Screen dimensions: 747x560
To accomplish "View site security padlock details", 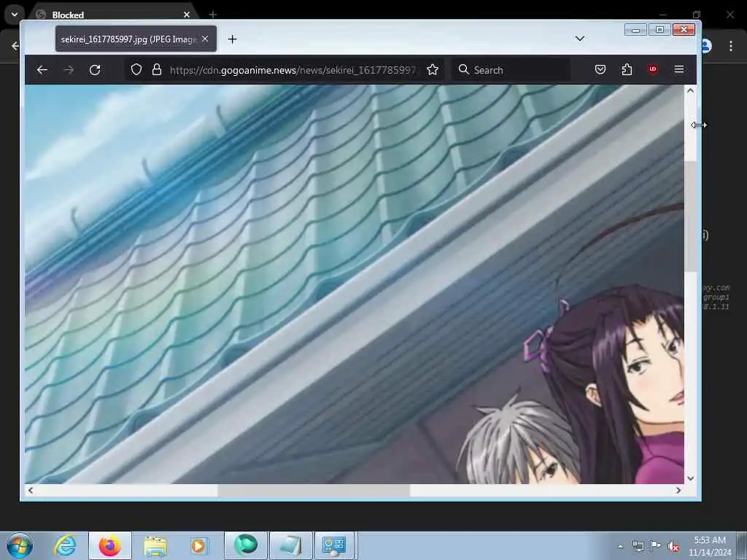I will [x=157, y=70].
